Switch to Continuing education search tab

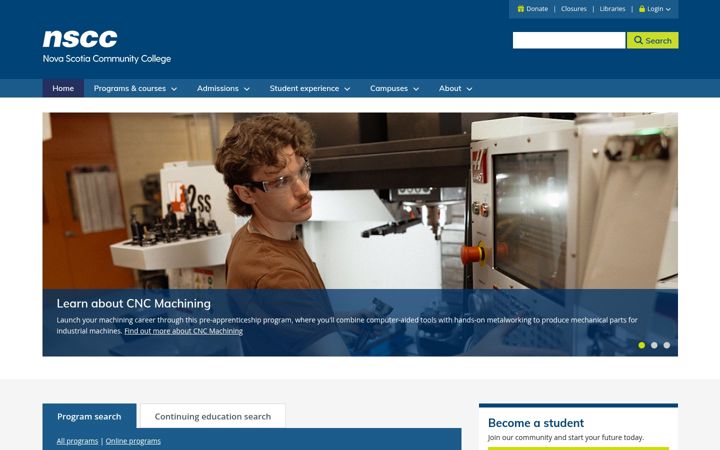click(213, 416)
